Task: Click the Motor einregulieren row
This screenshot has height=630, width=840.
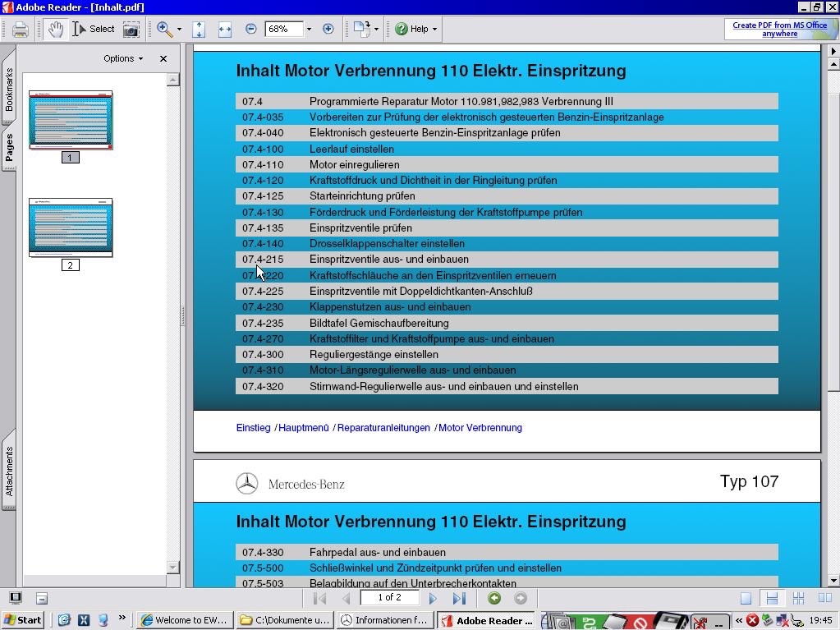Action: point(507,164)
